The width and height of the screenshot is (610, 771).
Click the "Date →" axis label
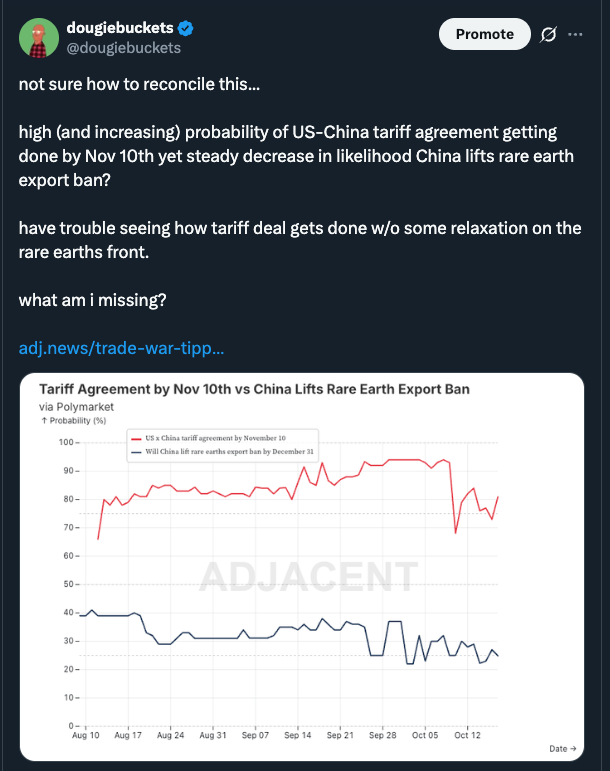pos(564,748)
